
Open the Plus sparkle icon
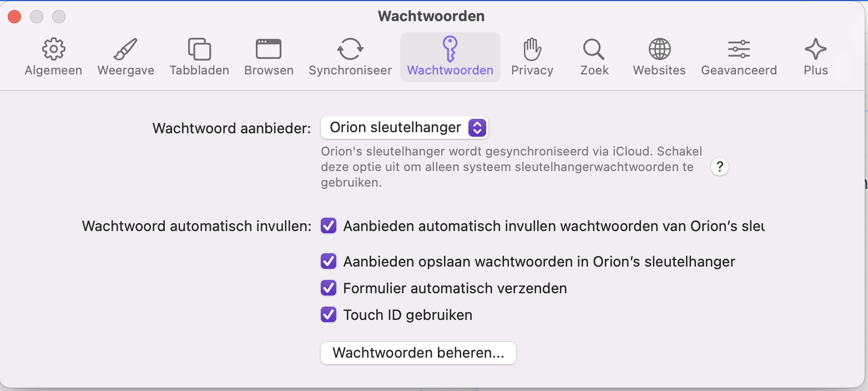click(x=815, y=50)
